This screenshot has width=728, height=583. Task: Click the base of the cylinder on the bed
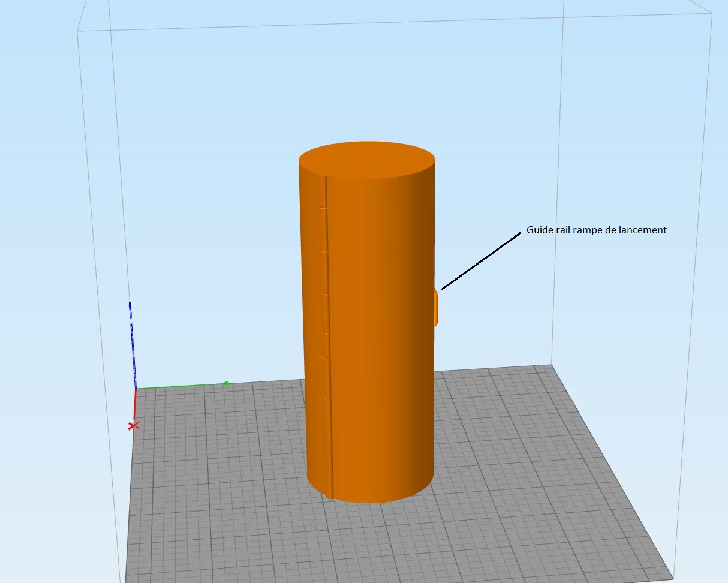point(372,499)
